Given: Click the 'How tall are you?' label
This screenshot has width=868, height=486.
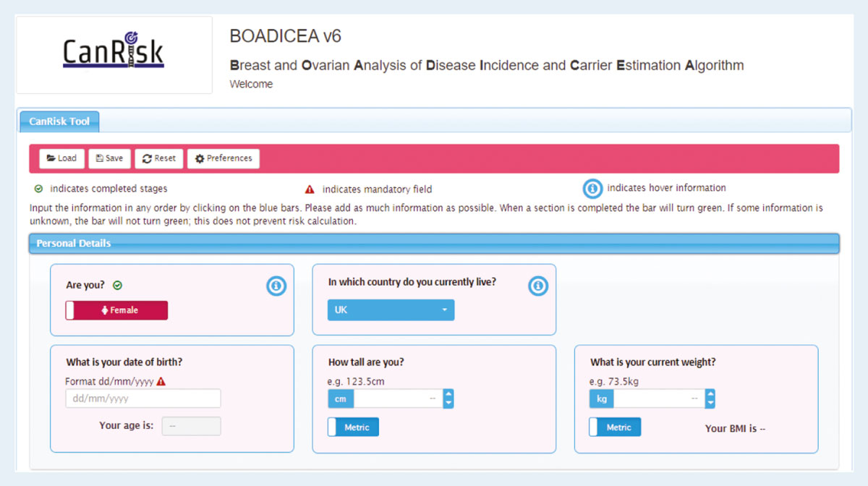Looking at the screenshot, I should [x=366, y=363].
